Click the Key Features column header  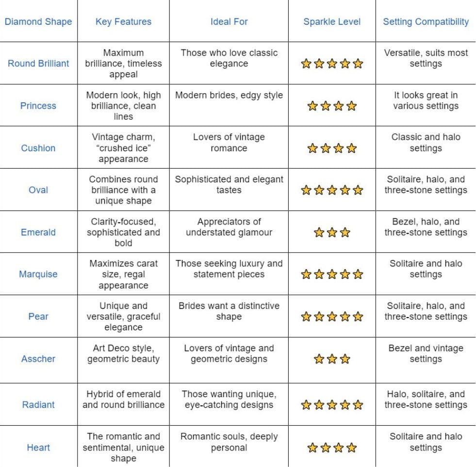(123, 21)
